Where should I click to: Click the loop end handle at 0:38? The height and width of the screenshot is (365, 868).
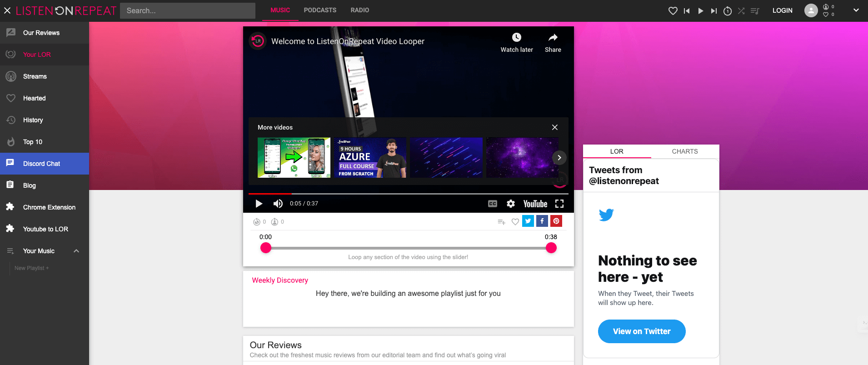[x=551, y=248]
